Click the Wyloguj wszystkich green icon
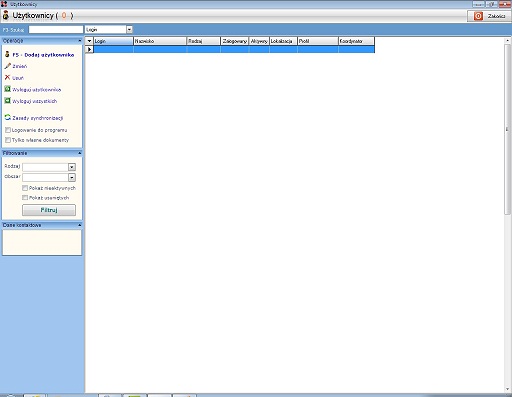The width and height of the screenshot is (512, 397). 7,100
